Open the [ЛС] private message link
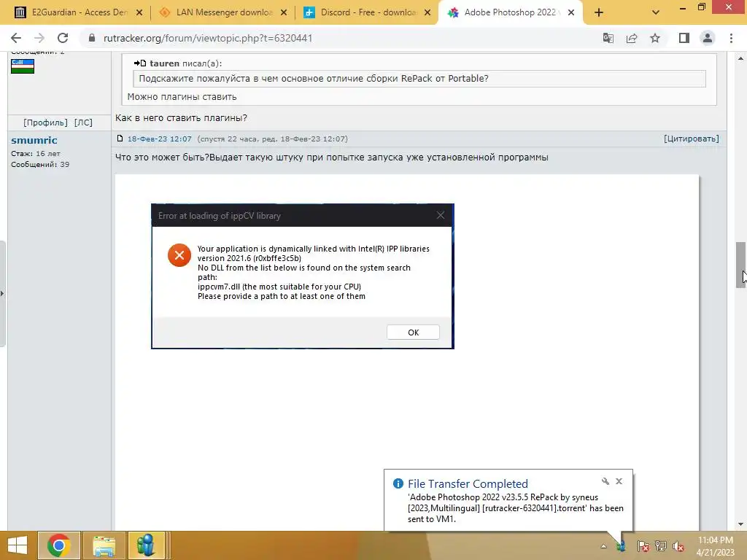This screenshot has width=747, height=560. pyautogui.click(x=83, y=122)
